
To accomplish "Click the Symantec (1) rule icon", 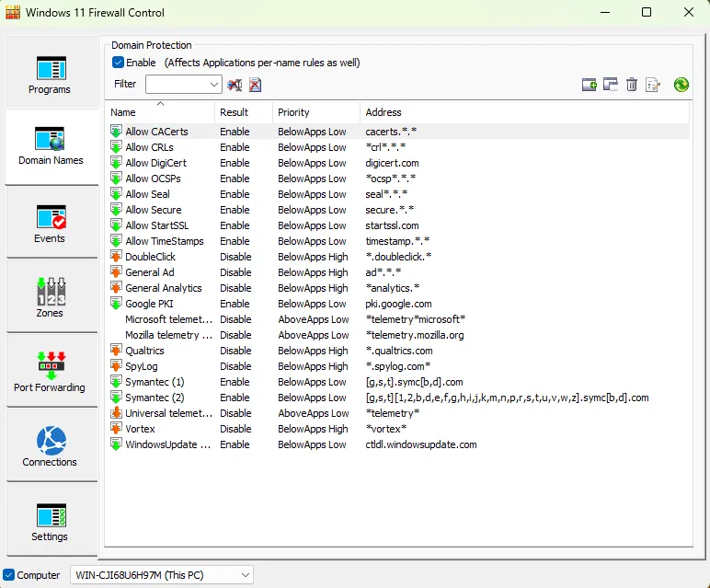I will tap(116, 382).
